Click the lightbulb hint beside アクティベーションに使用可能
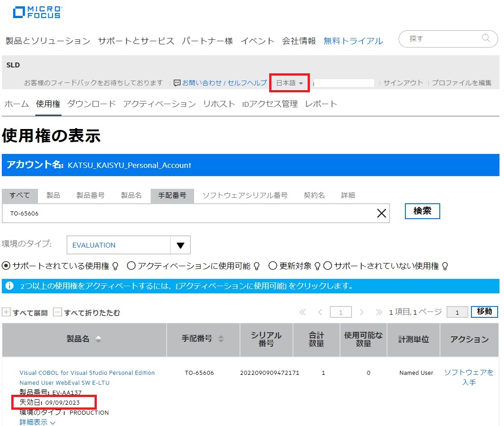Screen dimensions: 504x426 pos(257,266)
